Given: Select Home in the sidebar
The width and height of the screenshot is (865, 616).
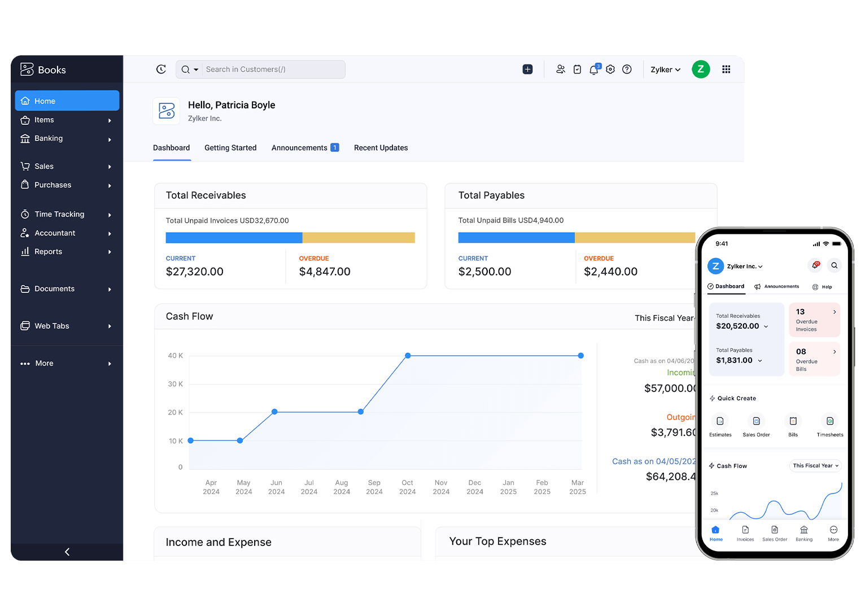Looking at the screenshot, I should (67, 101).
